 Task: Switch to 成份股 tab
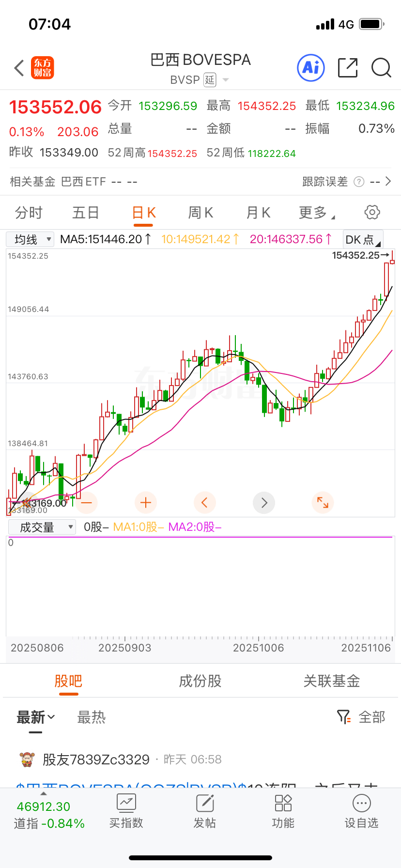pos(200,681)
